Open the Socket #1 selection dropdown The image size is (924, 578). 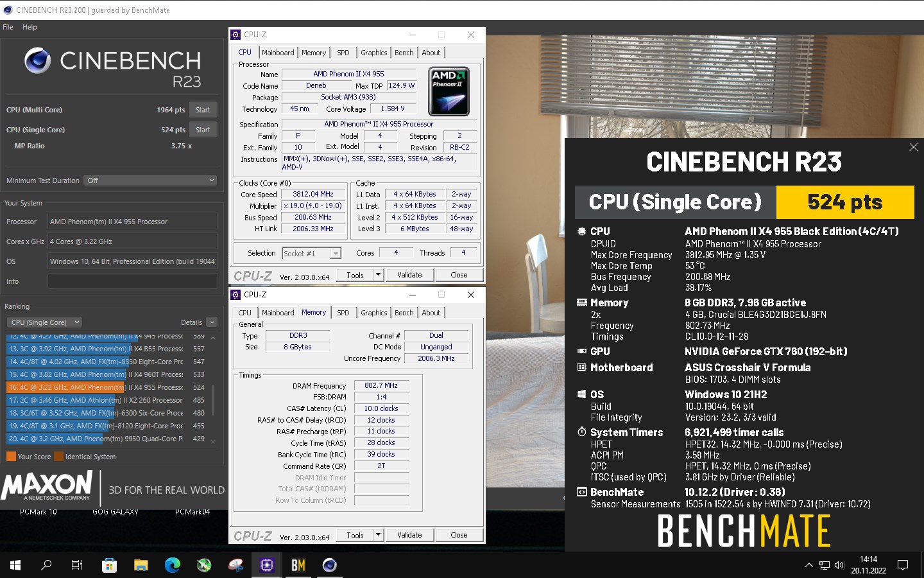click(x=312, y=254)
